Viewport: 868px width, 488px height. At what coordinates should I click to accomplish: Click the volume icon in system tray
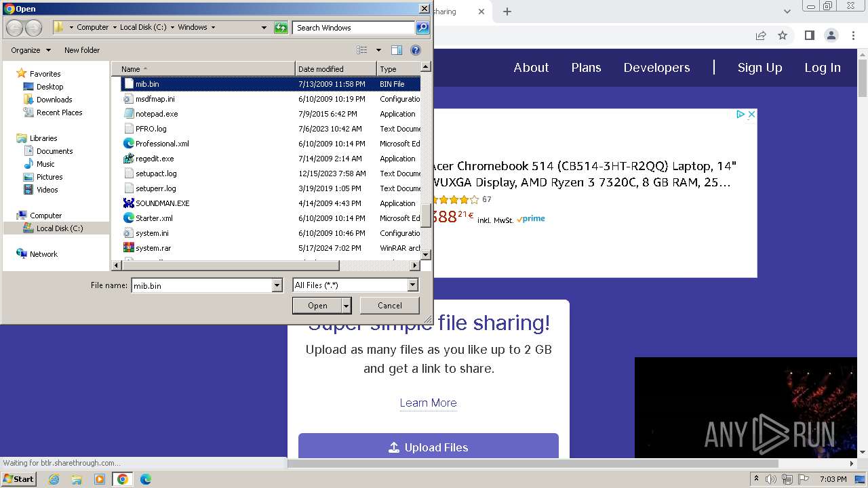pyautogui.click(x=770, y=479)
